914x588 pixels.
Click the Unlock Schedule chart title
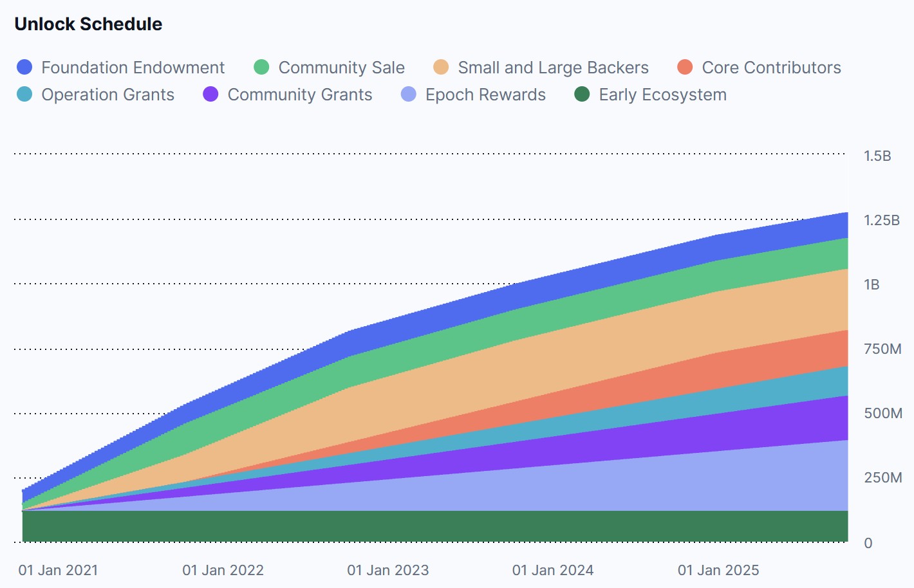(88, 24)
